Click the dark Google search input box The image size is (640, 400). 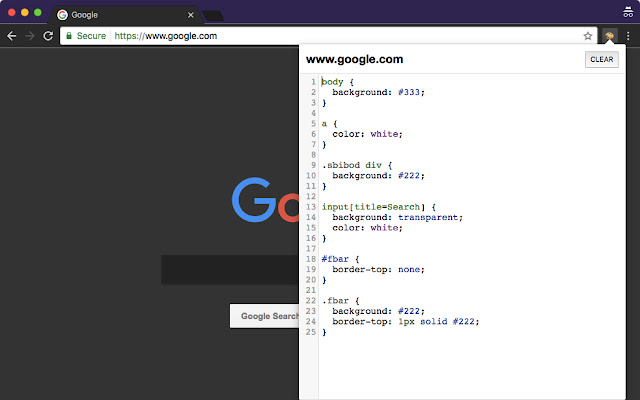(x=228, y=269)
